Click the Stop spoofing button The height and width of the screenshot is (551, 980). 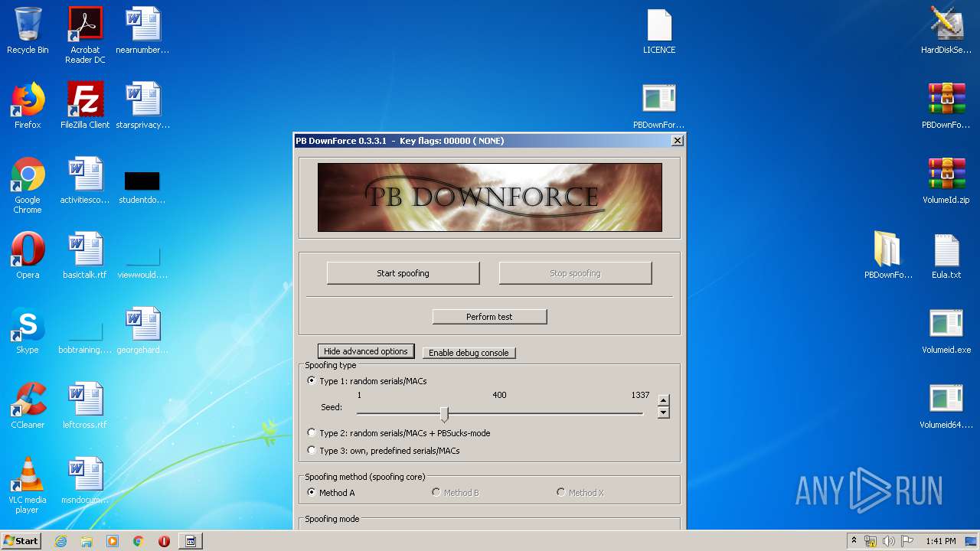(575, 273)
